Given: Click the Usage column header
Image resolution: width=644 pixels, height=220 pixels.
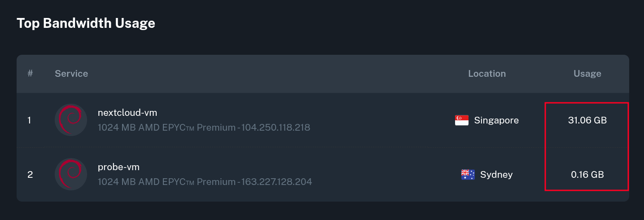Looking at the screenshot, I should tap(587, 74).
